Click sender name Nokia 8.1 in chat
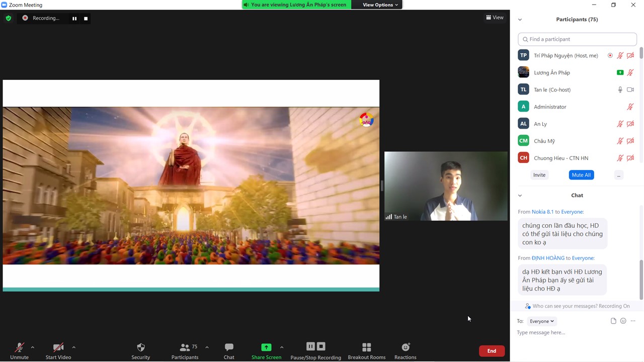 [542, 212]
